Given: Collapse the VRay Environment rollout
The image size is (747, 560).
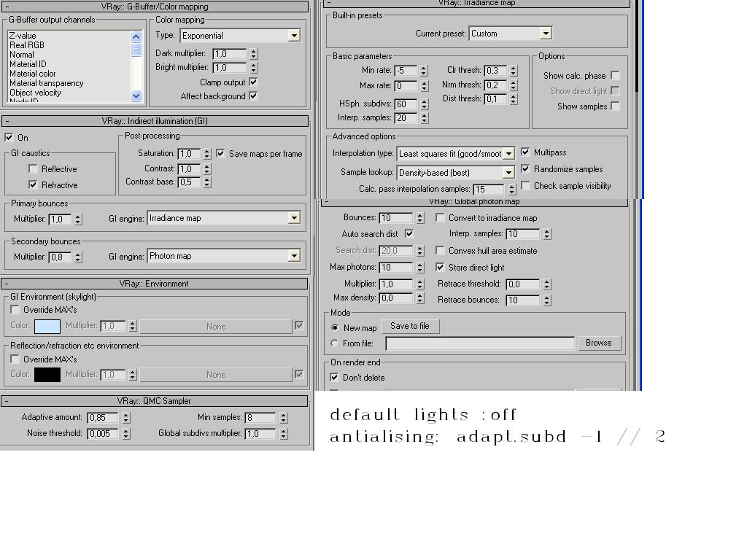Looking at the screenshot, I should tap(155, 284).
